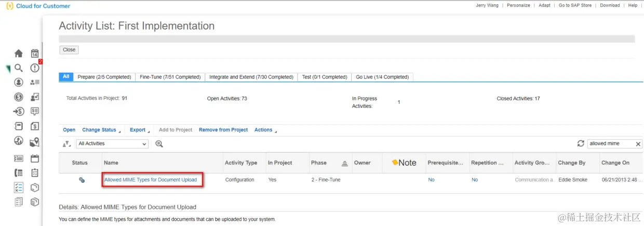Click the sort icon beside All Activities
The height and width of the screenshot is (226, 644).
click(x=66, y=144)
